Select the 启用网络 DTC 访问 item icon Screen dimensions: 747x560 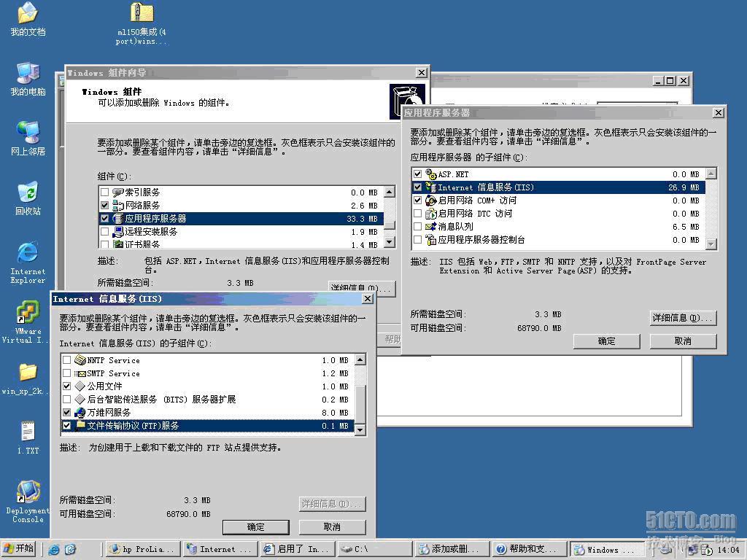(x=430, y=214)
